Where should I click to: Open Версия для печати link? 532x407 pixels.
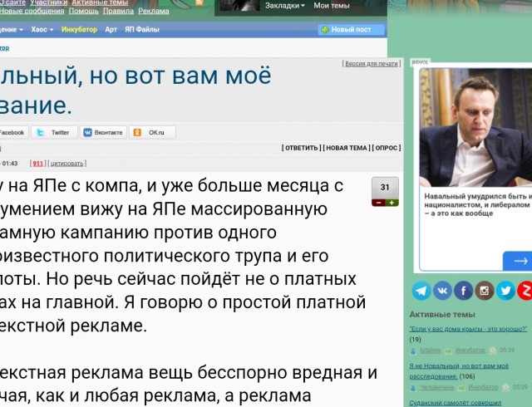pyautogui.click(x=372, y=64)
